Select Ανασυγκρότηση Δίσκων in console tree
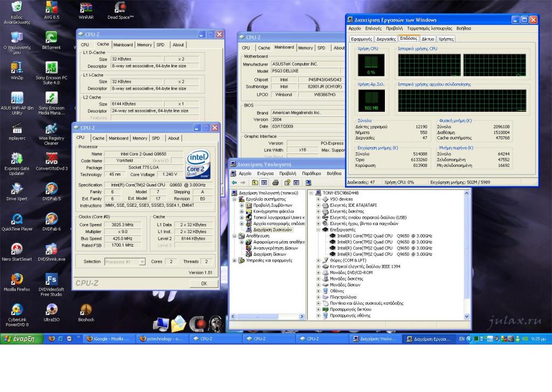The image size is (552, 392). point(275,248)
